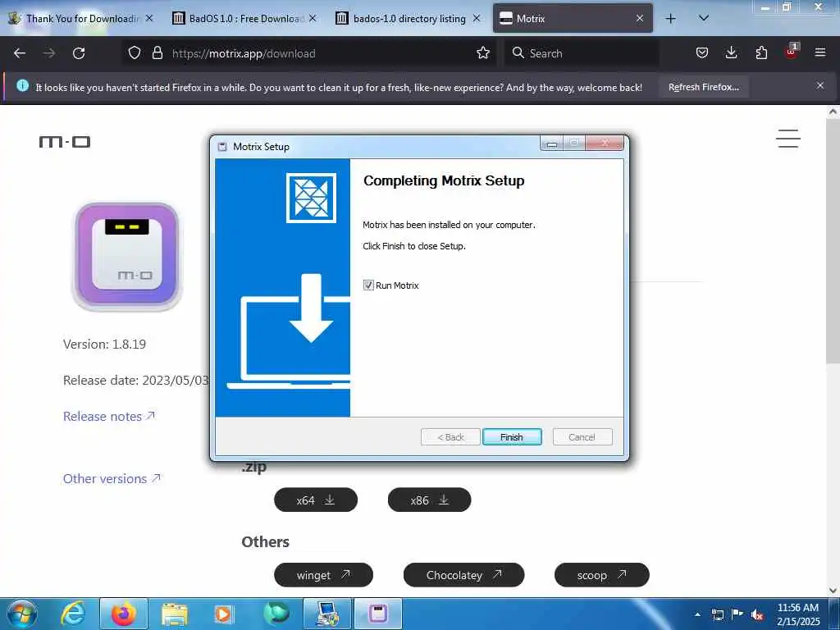Image resolution: width=840 pixels, height=630 pixels.
Task: Open uBlock Origin extension icon
Action: coord(792,52)
